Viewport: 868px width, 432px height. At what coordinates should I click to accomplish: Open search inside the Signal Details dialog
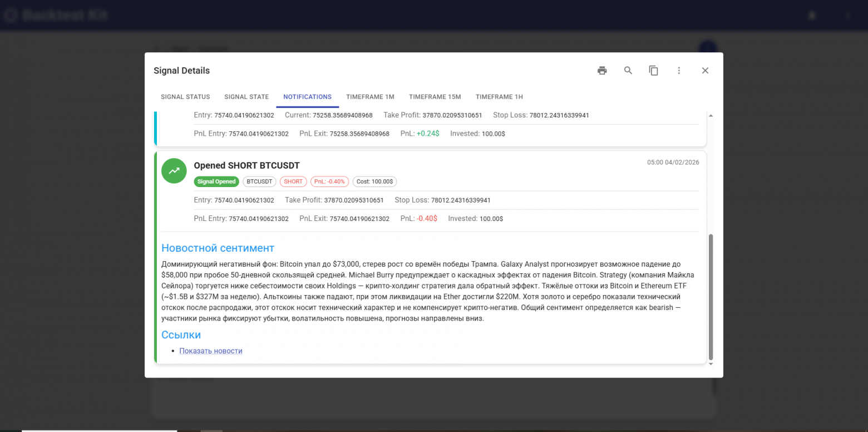coord(628,71)
